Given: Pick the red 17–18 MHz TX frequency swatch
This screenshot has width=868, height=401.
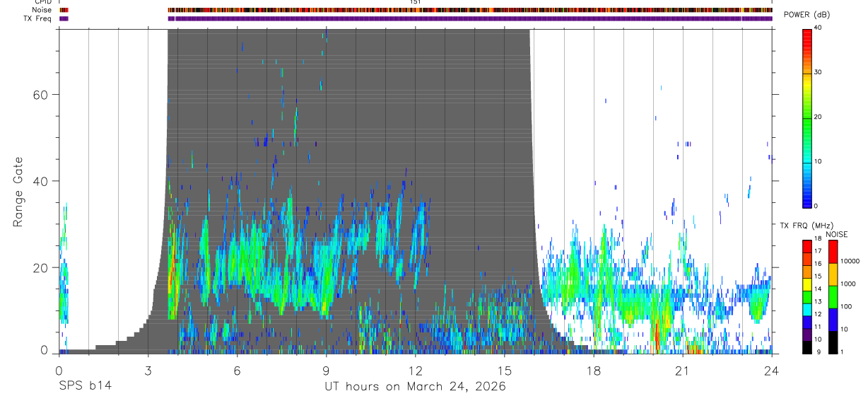Looking at the screenshot, I should (807, 246).
